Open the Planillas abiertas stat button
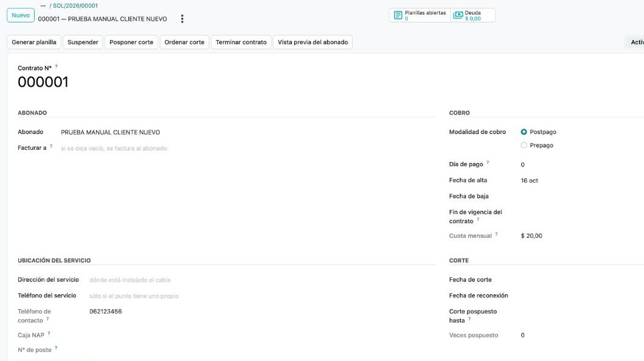The width and height of the screenshot is (644, 361). pyautogui.click(x=420, y=15)
